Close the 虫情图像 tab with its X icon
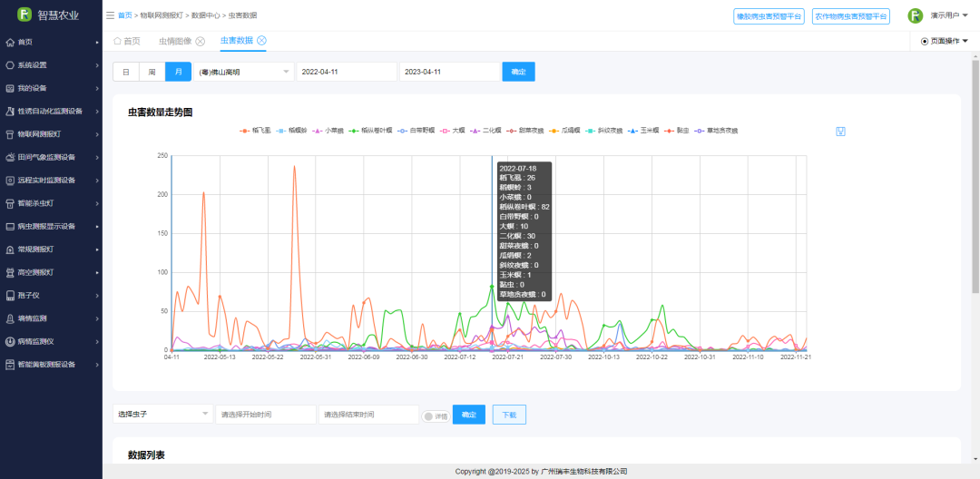Screen dimensions: 980x479 click(200, 41)
